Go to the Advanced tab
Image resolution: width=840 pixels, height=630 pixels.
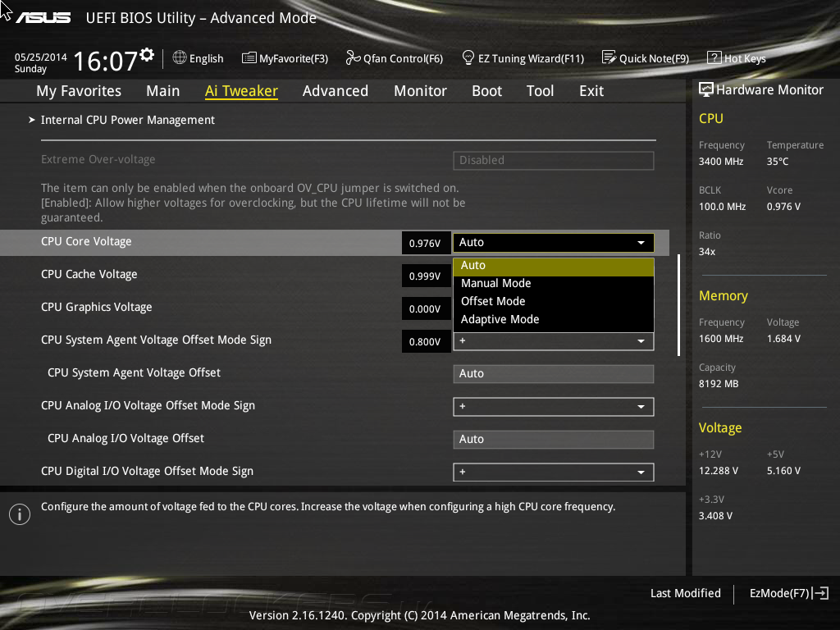(336, 91)
